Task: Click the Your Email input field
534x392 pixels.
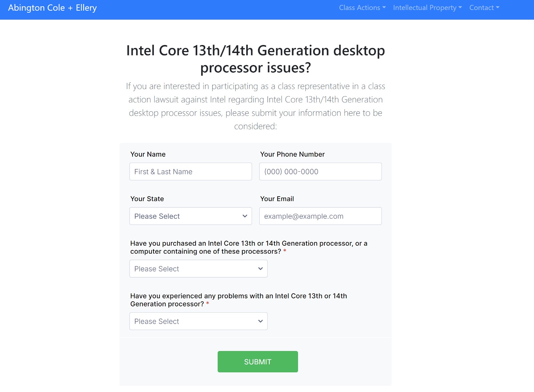Action: (320, 216)
